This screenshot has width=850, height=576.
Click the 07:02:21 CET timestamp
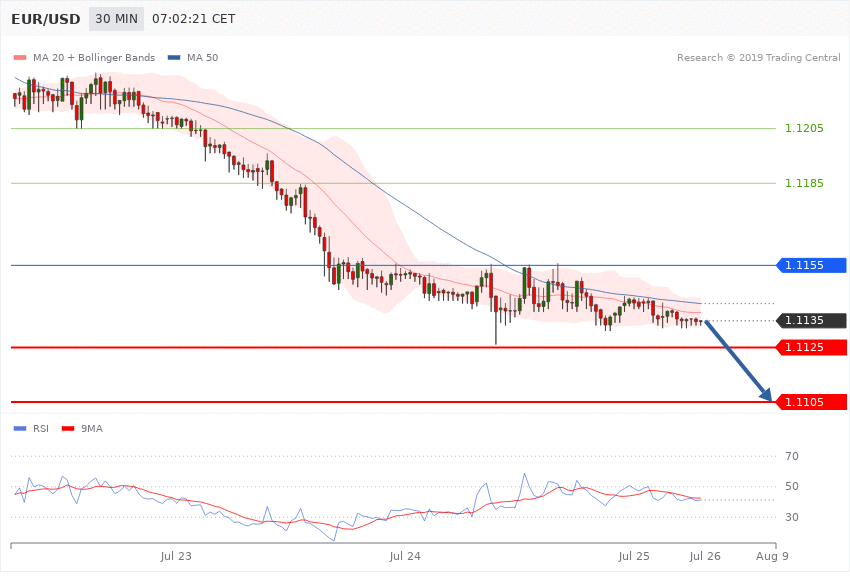click(x=194, y=19)
